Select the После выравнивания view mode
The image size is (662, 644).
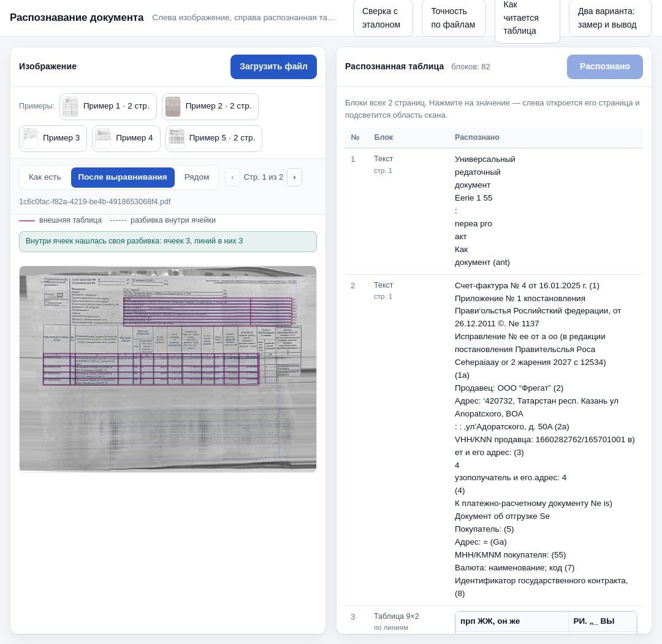[123, 177]
